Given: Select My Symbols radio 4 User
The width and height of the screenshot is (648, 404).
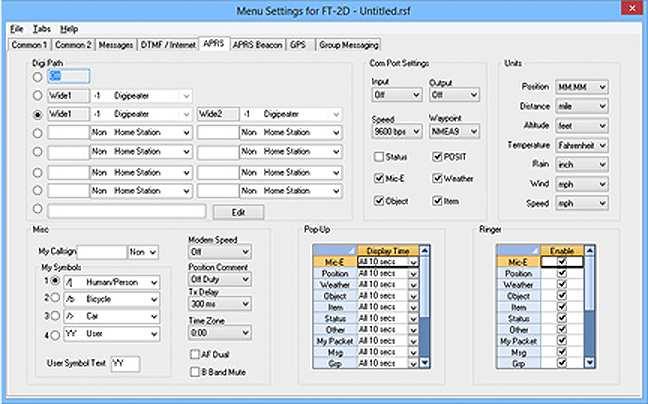Looking at the screenshot, I should 55,335.
